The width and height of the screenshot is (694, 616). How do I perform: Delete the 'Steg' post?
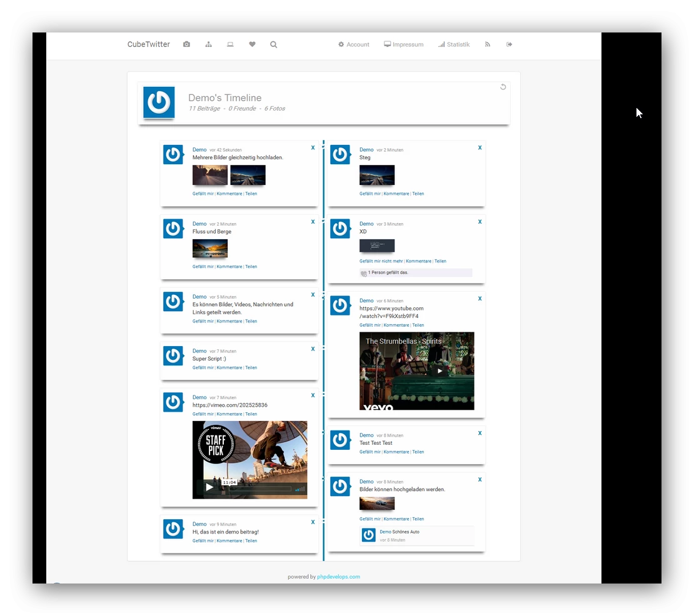pyautogui.click(x=480, y=147)
